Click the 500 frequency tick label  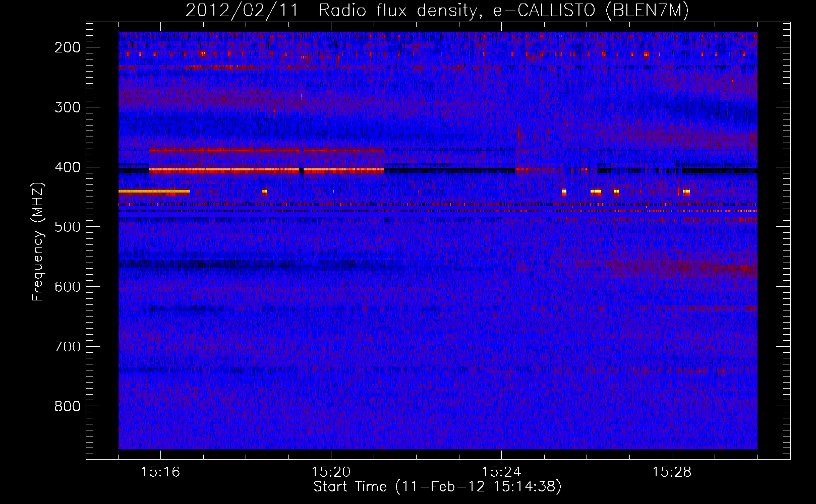(68, 227)
